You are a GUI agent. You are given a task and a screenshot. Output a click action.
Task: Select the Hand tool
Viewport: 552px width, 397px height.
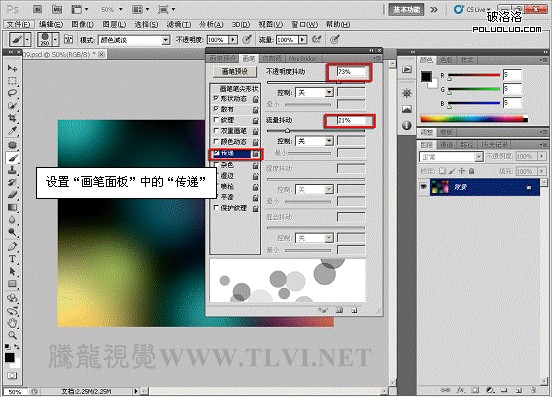click(x=12, y=322)
